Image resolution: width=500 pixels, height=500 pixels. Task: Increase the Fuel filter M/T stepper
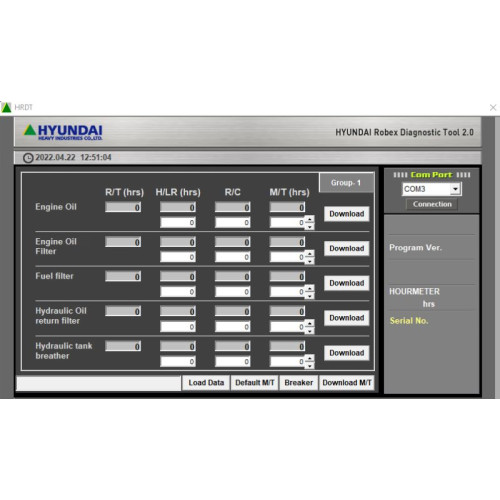click(x=310, y=289)
